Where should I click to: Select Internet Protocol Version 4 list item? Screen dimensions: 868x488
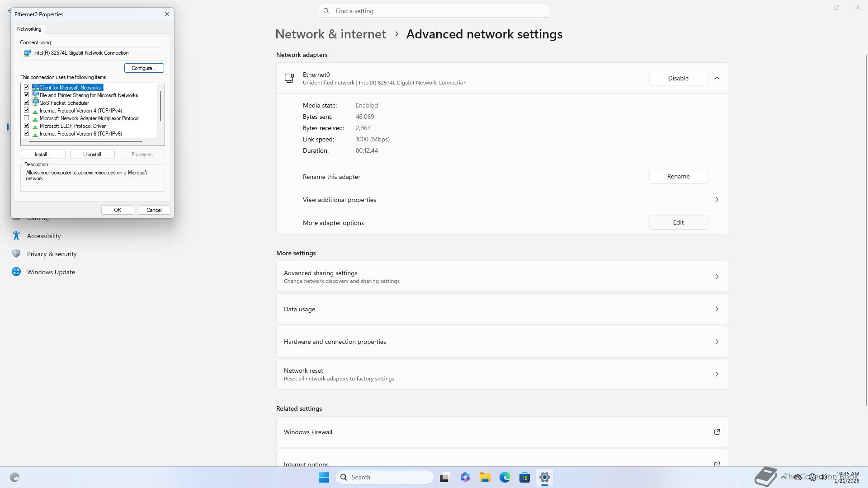click(x=80, y=111)
